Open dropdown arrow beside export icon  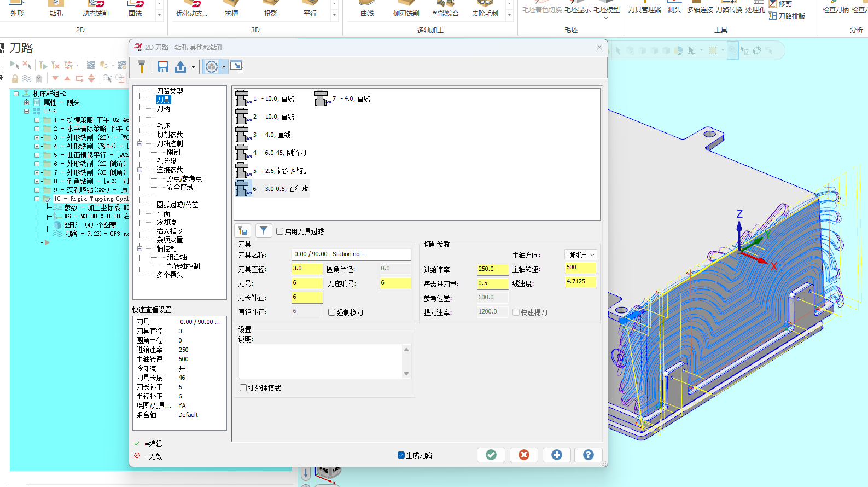(193, 67)
